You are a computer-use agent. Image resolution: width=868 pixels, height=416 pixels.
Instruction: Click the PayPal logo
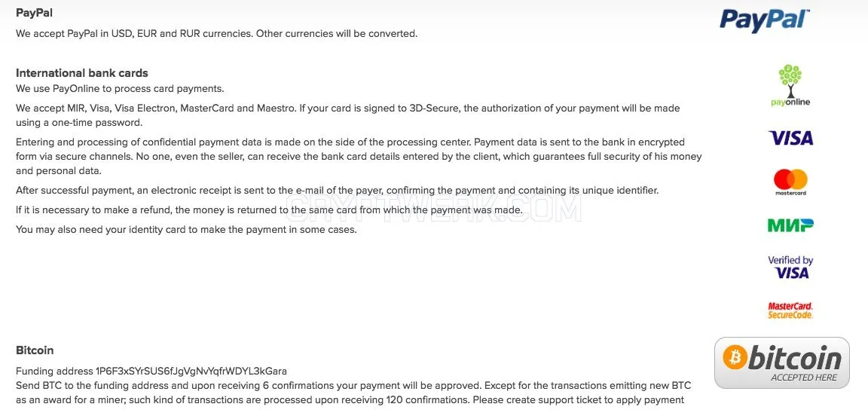pyautogui.click(x=765, y=20)
